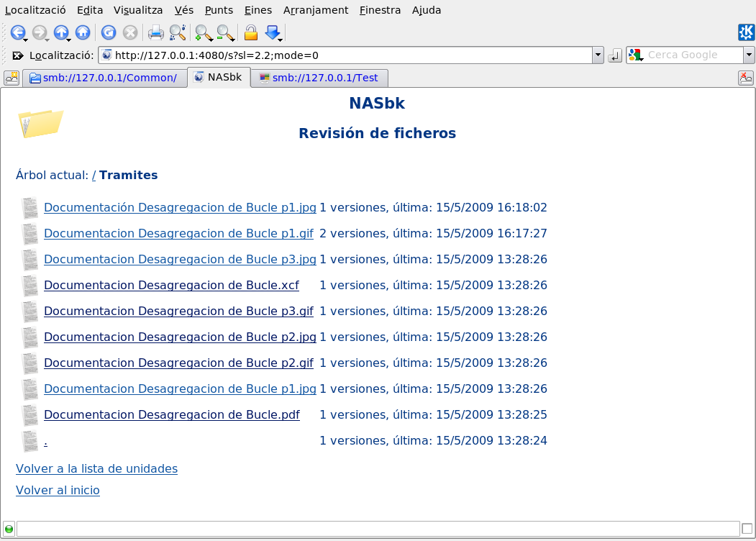This screenshot has height=541, width=756.
Task: Open the search box history dropdown
Action: pyautogui.click(x=749, y=55)
